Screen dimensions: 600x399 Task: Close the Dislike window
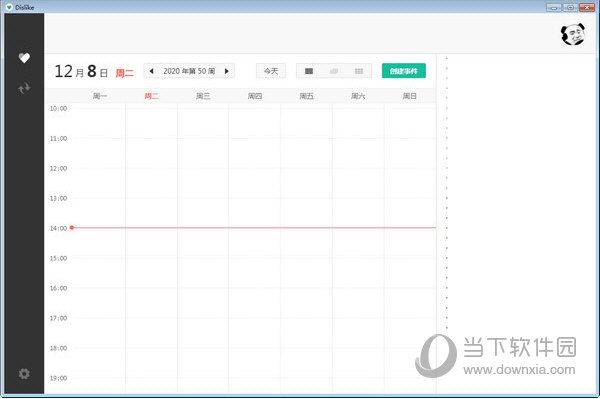tap(587, 7)
